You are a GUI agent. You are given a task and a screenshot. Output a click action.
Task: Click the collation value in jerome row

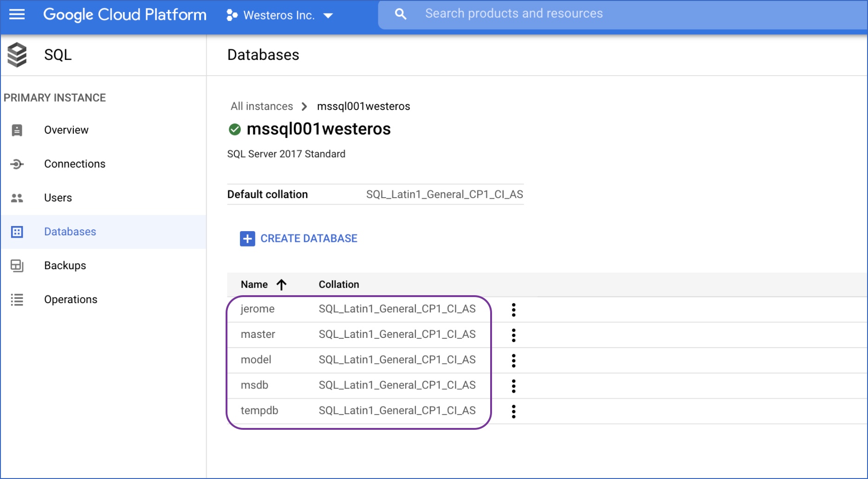coord(397,309)
